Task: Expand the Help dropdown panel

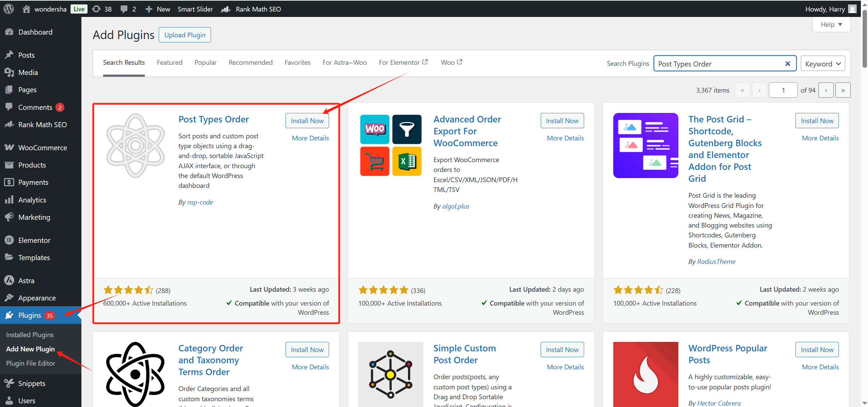Action: tap(831, 24)
